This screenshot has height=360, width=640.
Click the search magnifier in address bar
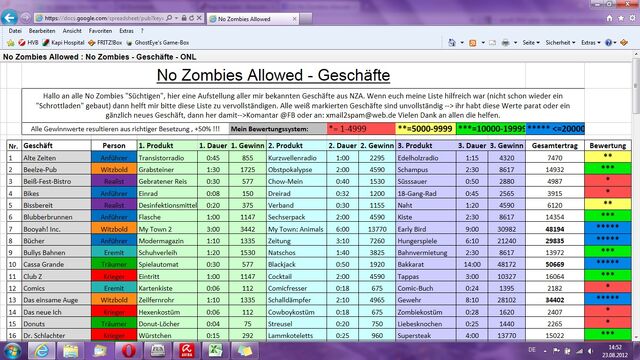[169, 18]
